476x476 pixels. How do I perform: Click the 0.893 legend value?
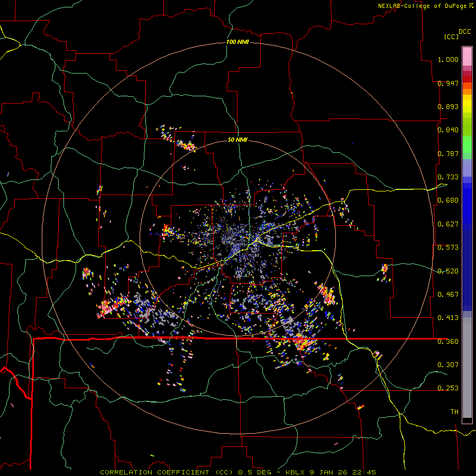point(448,106)
